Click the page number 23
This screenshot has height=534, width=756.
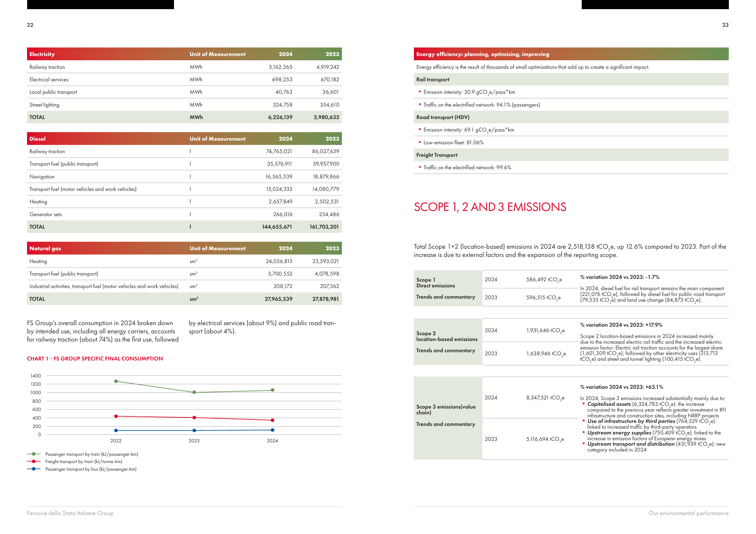click(725, 25)
